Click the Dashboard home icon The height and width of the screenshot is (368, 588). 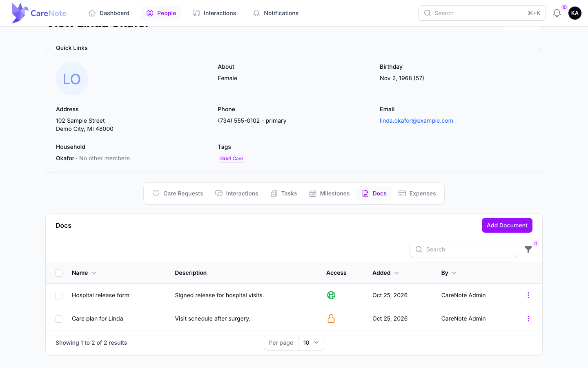(92, 13)
